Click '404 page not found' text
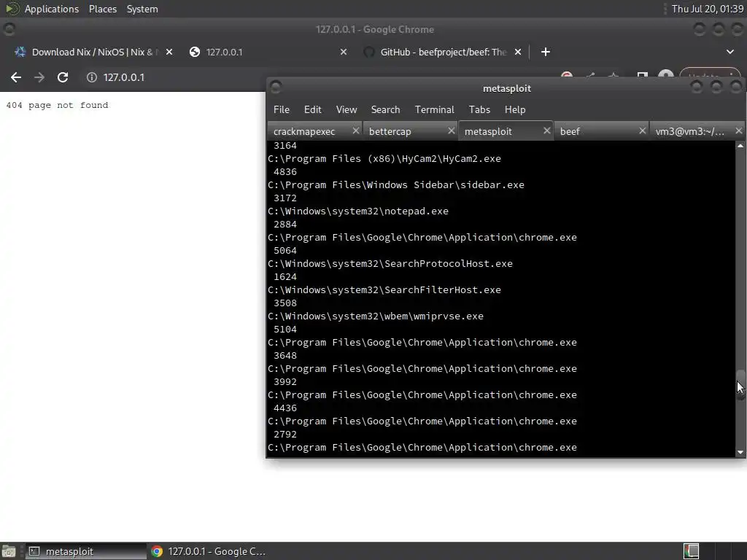747x560 pixels. click(x=57, y=105)
